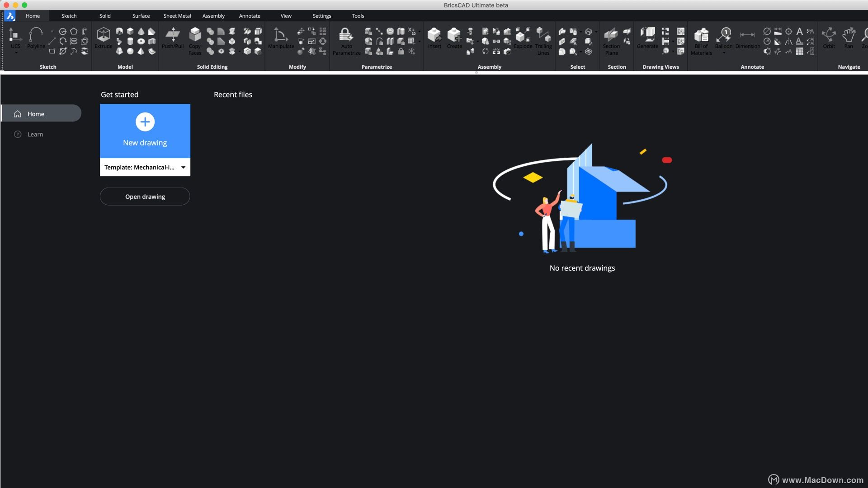The width and height of the screenshot is (868, 488).
Task: Open the Annotate ribbon tab
Action: click(250, 16)
